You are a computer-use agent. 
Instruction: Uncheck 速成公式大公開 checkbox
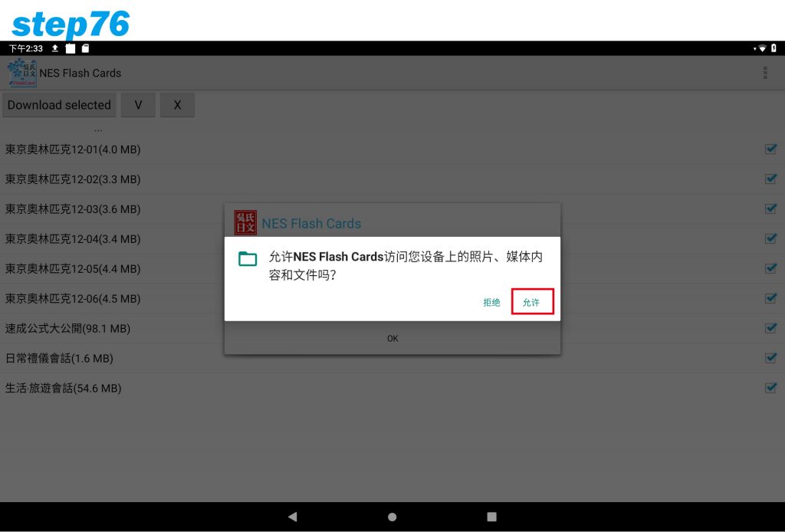point(770,328)
